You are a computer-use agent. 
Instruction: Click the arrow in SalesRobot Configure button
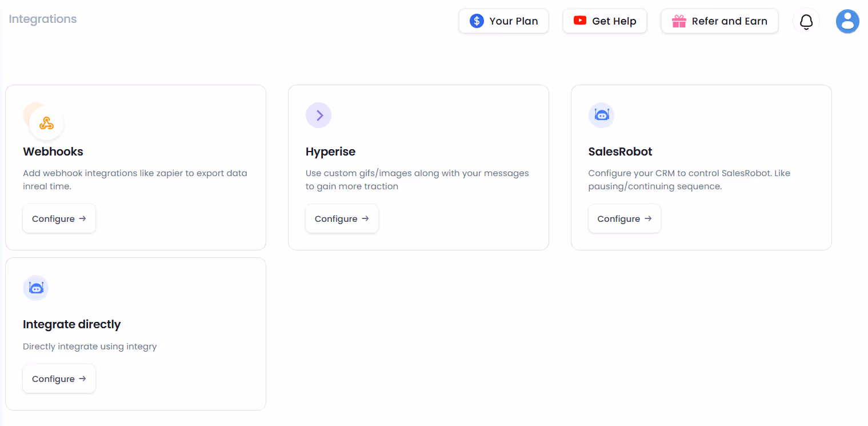pyautogui.click(x=647, y=218)
